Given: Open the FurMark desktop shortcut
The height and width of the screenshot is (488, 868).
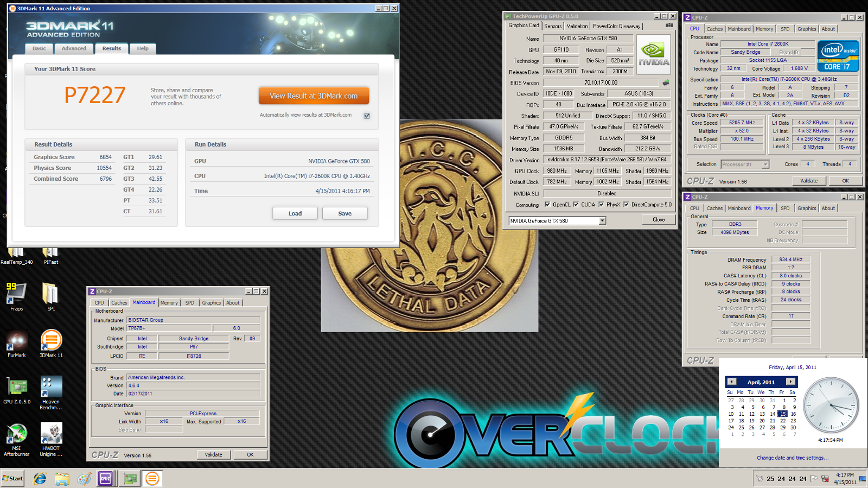Looking at the screenshot, I should (x=16, y=344).
